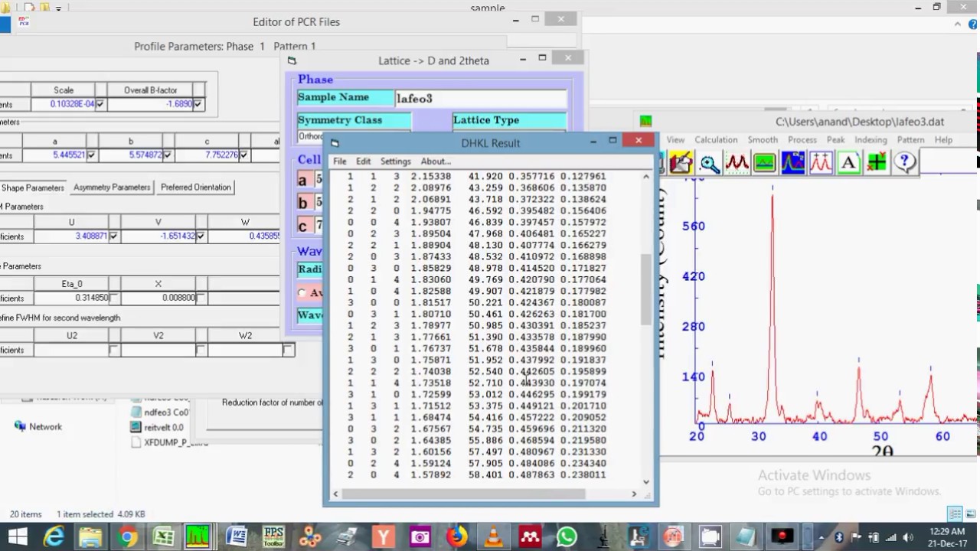
Task: Open Word from the taskbar
Action: pyautogui.click(x=236, y=537)
